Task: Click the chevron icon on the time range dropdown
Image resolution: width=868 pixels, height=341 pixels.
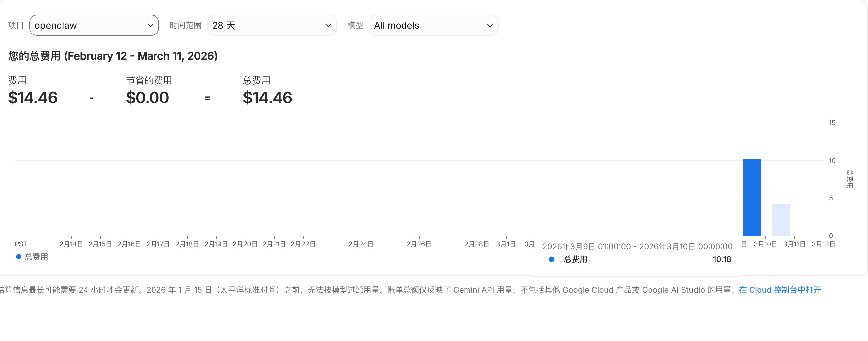Action: (328, 25)
